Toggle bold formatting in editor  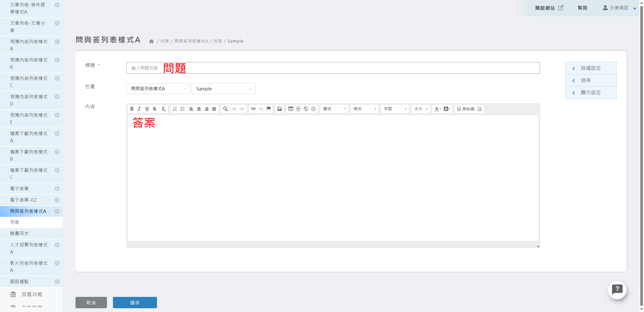132,109
